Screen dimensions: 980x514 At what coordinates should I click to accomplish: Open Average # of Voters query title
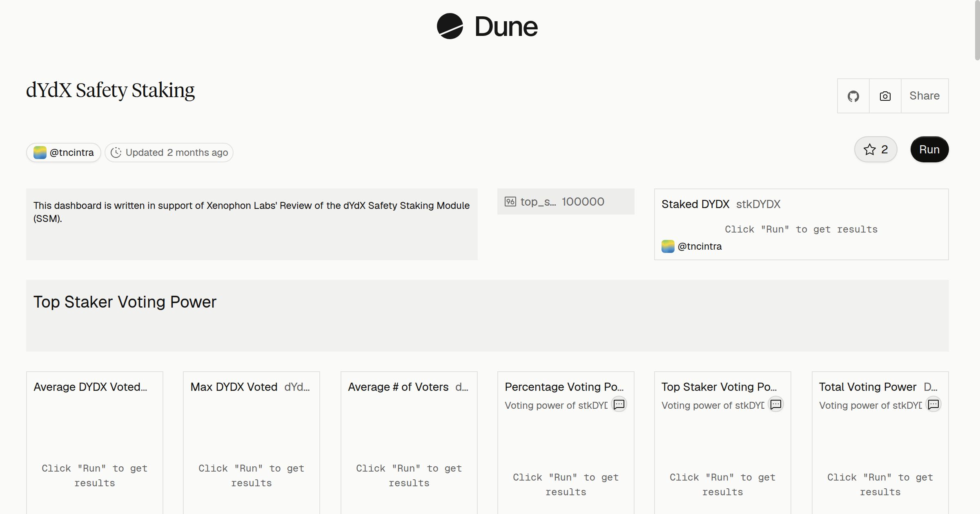point(398,387)
